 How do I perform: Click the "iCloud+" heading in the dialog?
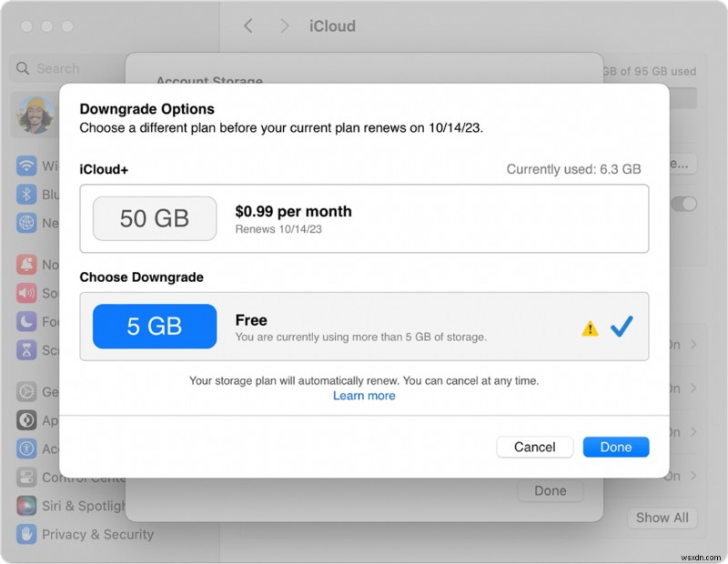click(104, 169)
